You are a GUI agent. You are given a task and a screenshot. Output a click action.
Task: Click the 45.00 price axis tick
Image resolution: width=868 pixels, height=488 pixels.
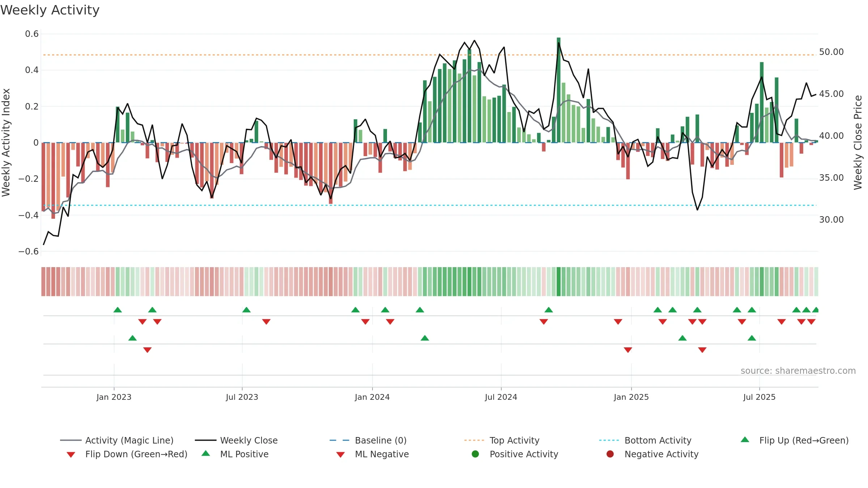tap(831, 94)
